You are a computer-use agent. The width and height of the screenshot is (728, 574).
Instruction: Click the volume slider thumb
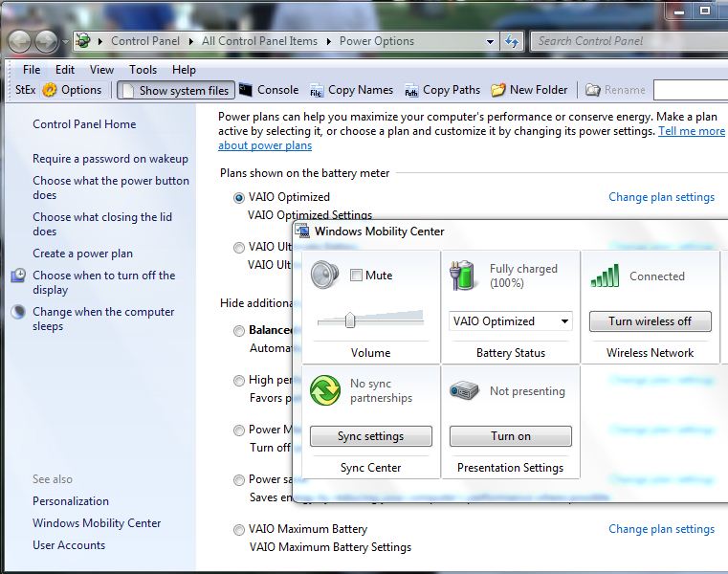click(x=350, y=320)
